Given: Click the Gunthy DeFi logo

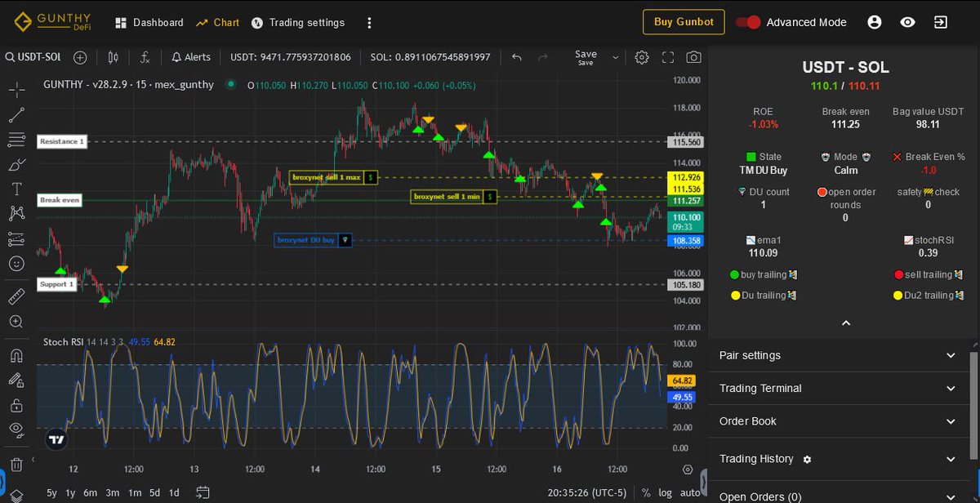Looking at the screenshot, I should [x=53, y=22].
